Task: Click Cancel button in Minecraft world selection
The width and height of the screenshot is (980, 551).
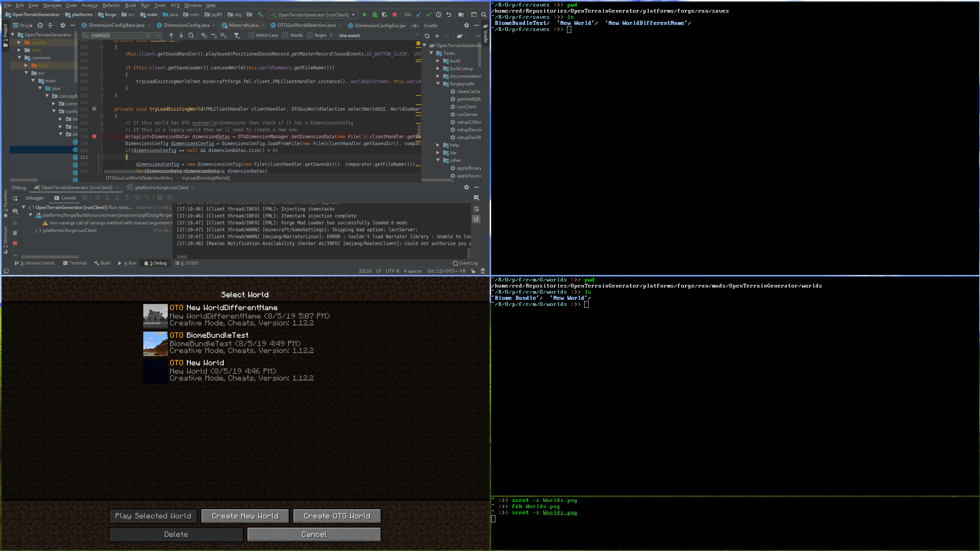Action: click(x=314, y=534)
